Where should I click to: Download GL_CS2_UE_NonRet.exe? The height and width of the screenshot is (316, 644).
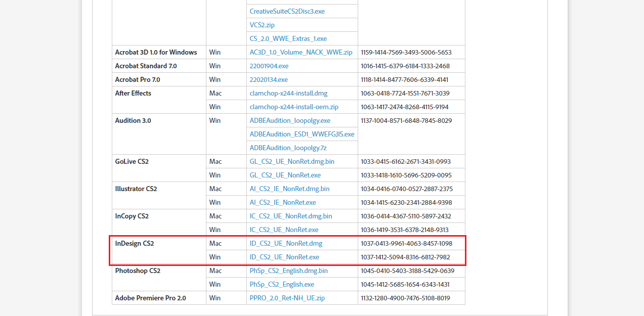[285, 175]
